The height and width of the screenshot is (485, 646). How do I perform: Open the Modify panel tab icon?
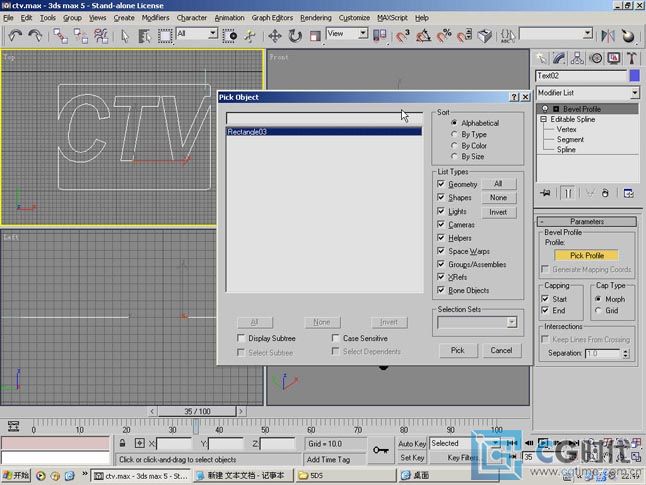coord(559,59)
